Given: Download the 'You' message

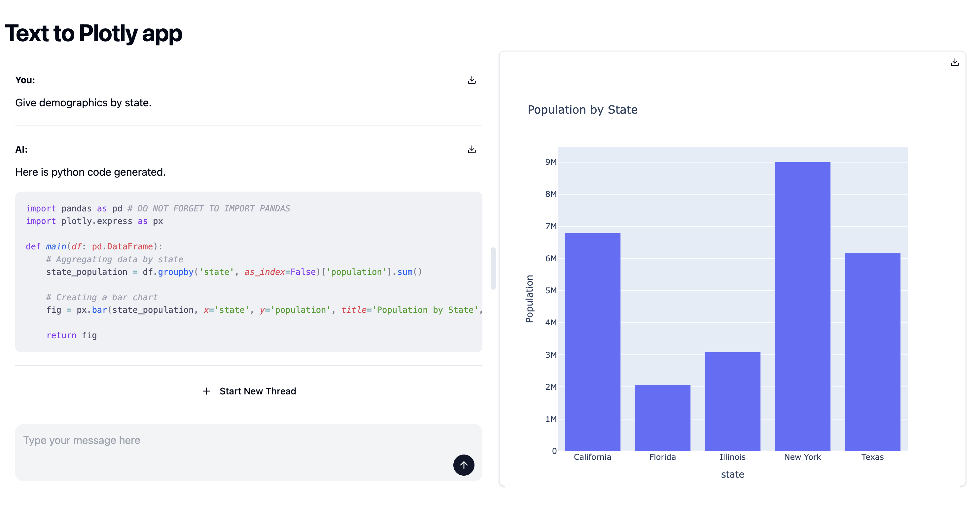Looking at the screenshot, I should (x=472, y=80).
